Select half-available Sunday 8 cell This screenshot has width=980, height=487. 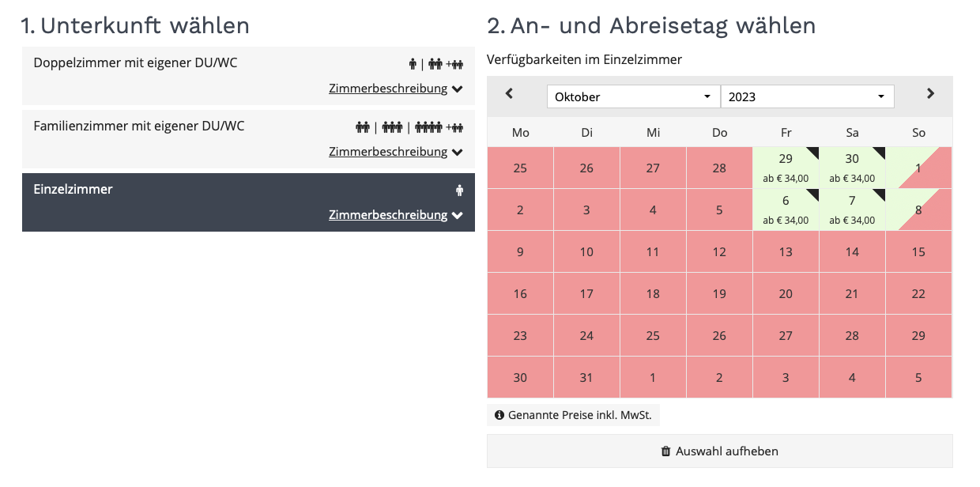[918, 210]
